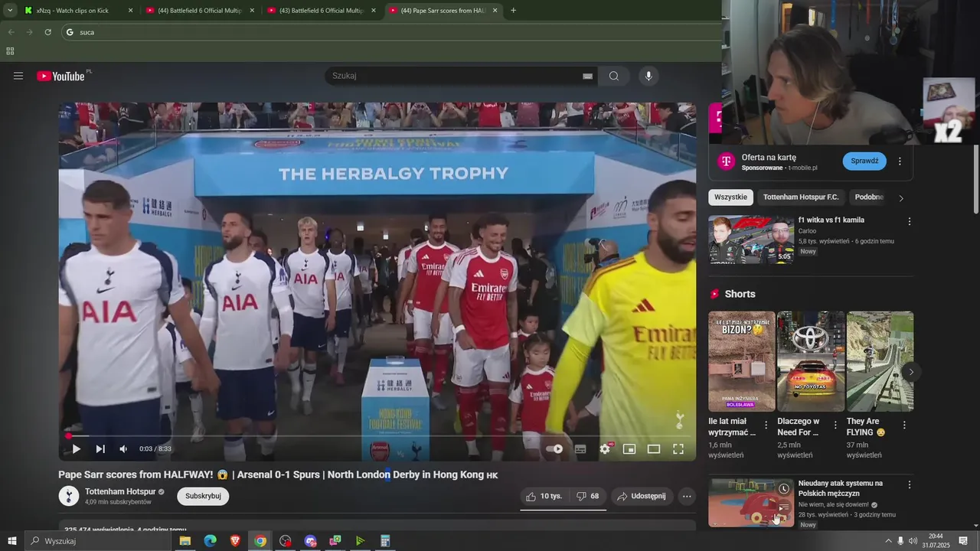Open the Tottenham Hotspur channel link
Image resolution: width=980 pixels, height=551 pixels.
click(x=120, y=491)
